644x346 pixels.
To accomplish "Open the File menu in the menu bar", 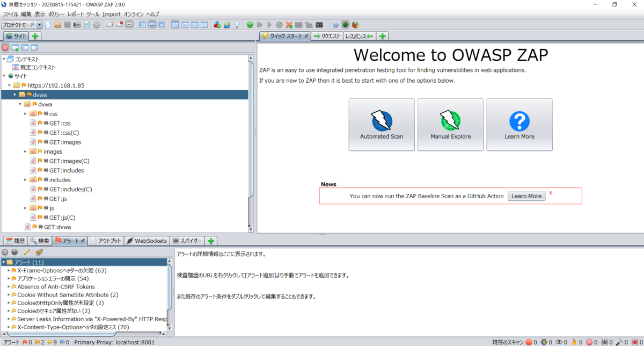I will point(10,14).
